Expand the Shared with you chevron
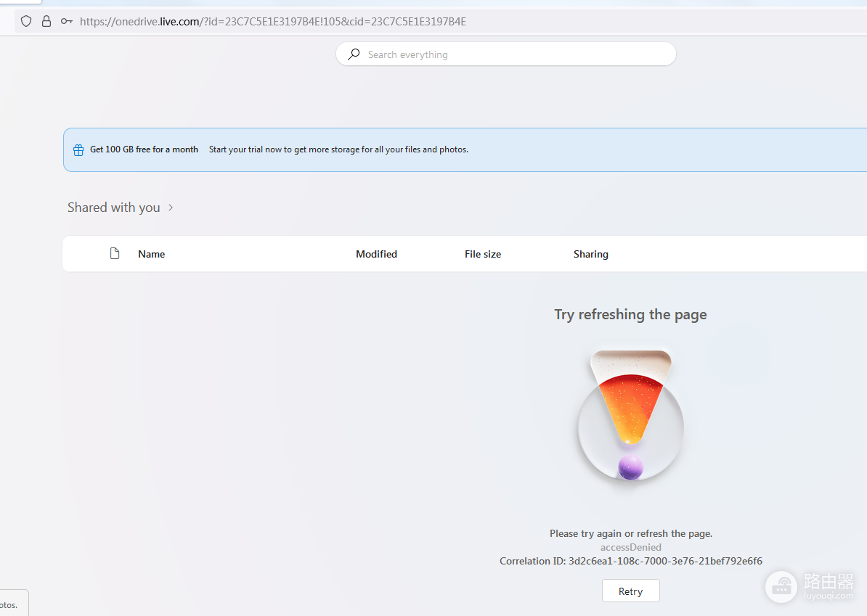This screenshot has width=867, height=616. pyautogui.click(x=171, y=208)
